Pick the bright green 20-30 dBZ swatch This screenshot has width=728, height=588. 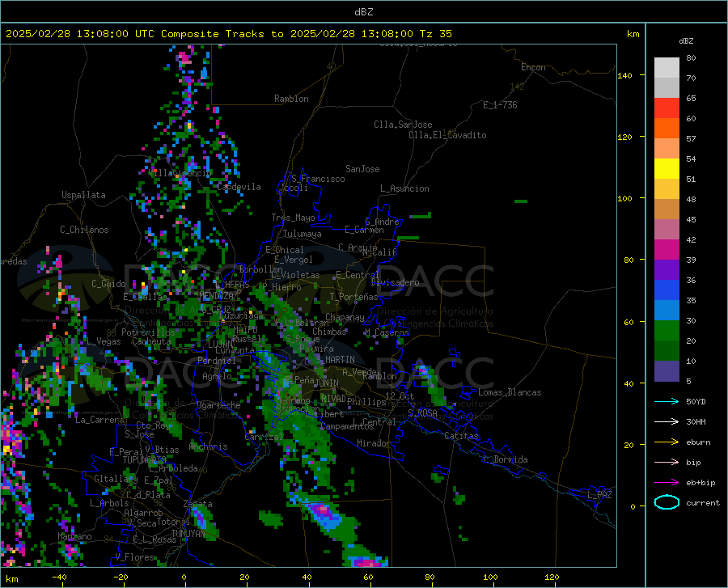pyautogui.click(x=667, y=331)
